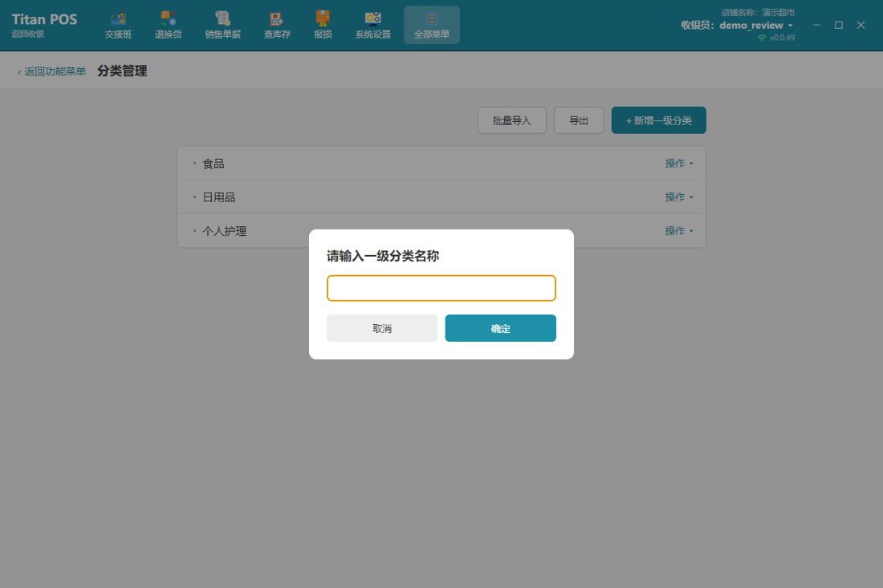Click the 批量导入 batch import button
The image size is (883, 588).
point(512,120)
